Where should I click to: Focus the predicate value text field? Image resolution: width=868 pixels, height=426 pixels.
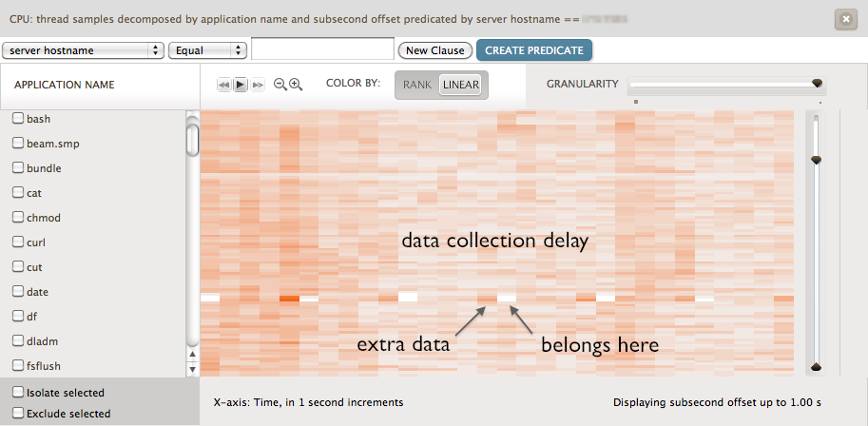tap(322, 50)
